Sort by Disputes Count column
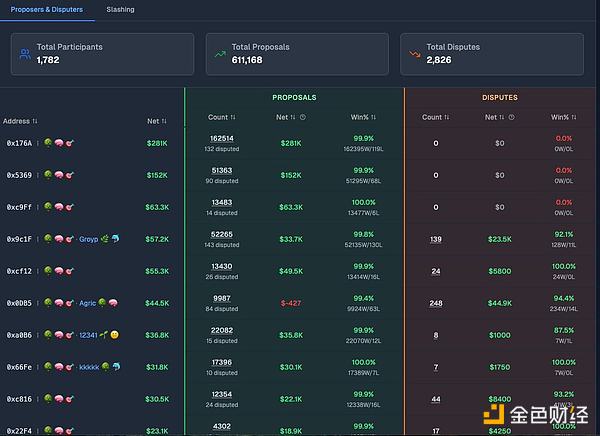This screenshot has height=436, width=600. click(436, 117)
